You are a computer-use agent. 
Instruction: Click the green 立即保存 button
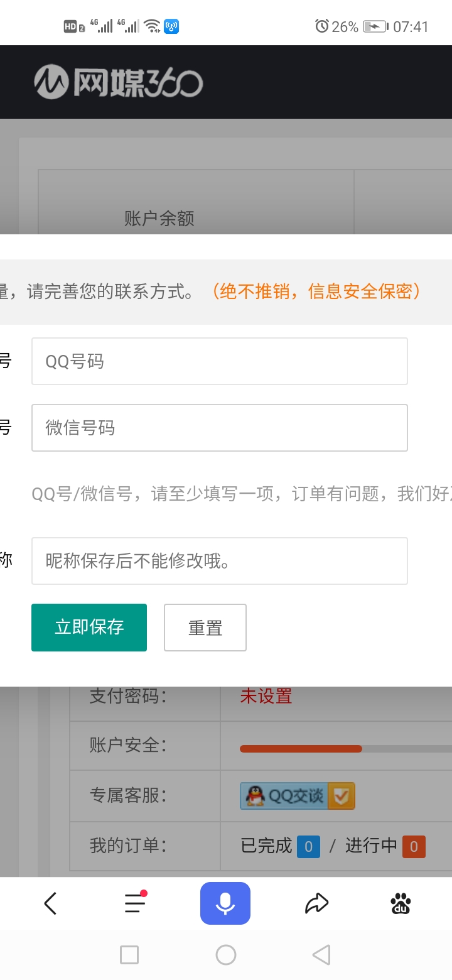(89, 628)
